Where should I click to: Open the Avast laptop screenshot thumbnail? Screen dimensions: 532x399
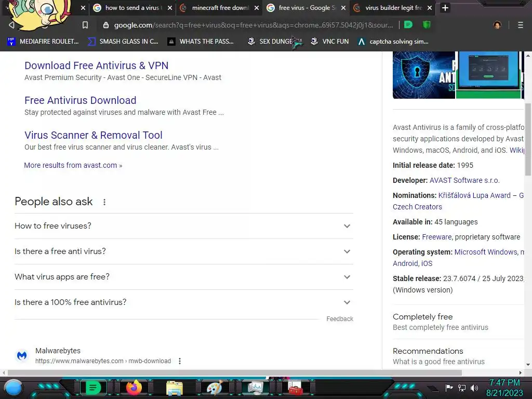pyautogui.click(x=489, y=75)
